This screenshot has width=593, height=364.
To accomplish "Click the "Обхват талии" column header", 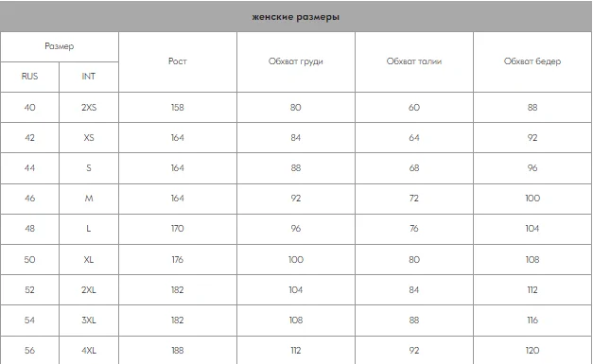I will click(414, 61).
